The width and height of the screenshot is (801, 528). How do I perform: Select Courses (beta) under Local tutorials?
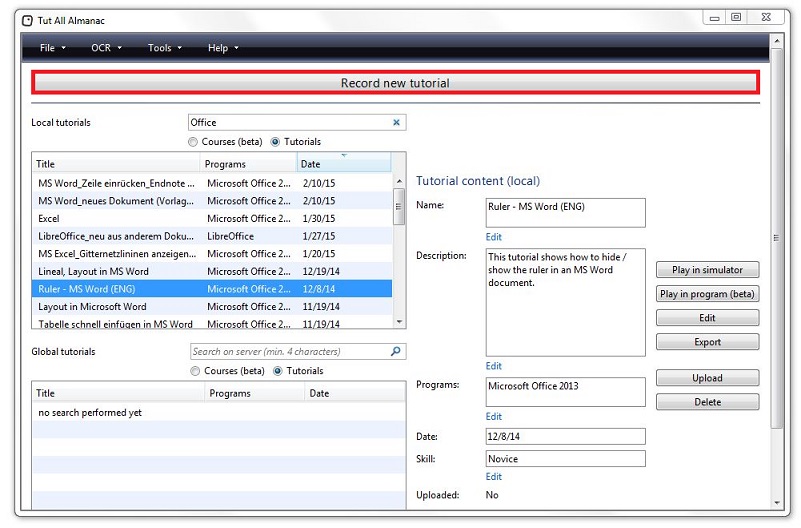click(194, 142)
